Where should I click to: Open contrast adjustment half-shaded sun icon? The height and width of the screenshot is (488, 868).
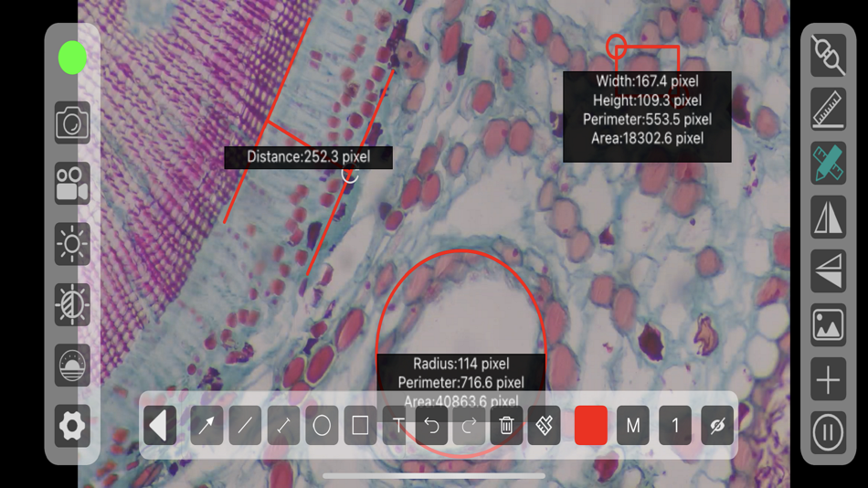tap(72, 304)
